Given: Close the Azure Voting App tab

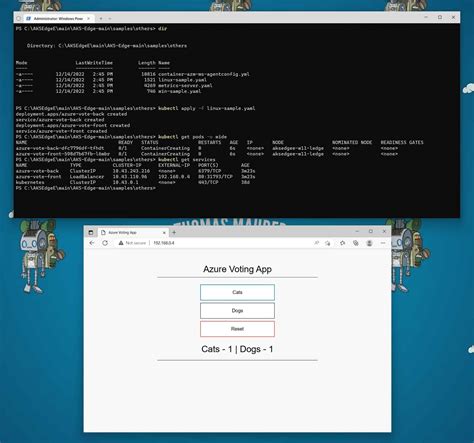Looking at the screenshot, I should (164, 232).
